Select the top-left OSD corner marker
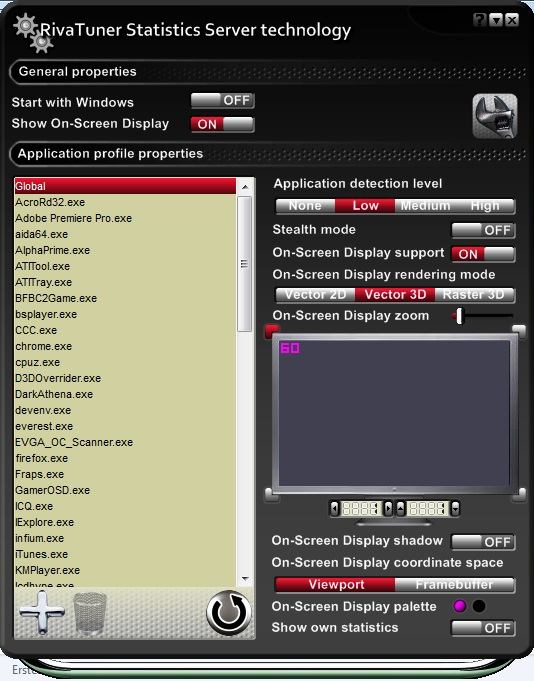534x681 pixels. (272, 331)
